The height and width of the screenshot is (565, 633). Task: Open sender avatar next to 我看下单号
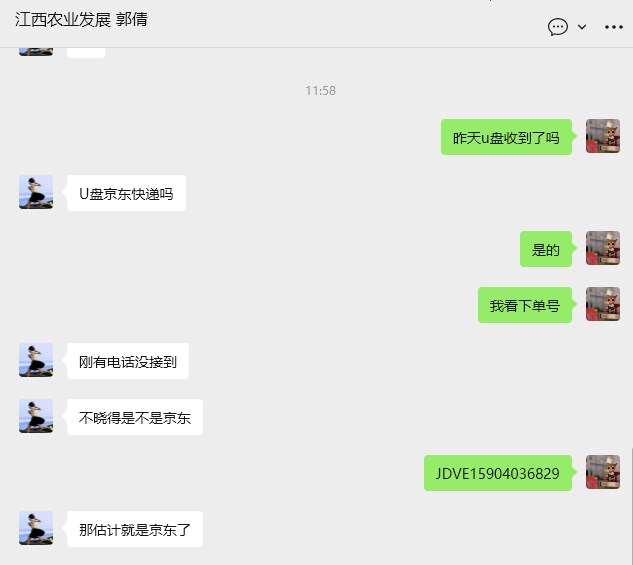[603, 304]
